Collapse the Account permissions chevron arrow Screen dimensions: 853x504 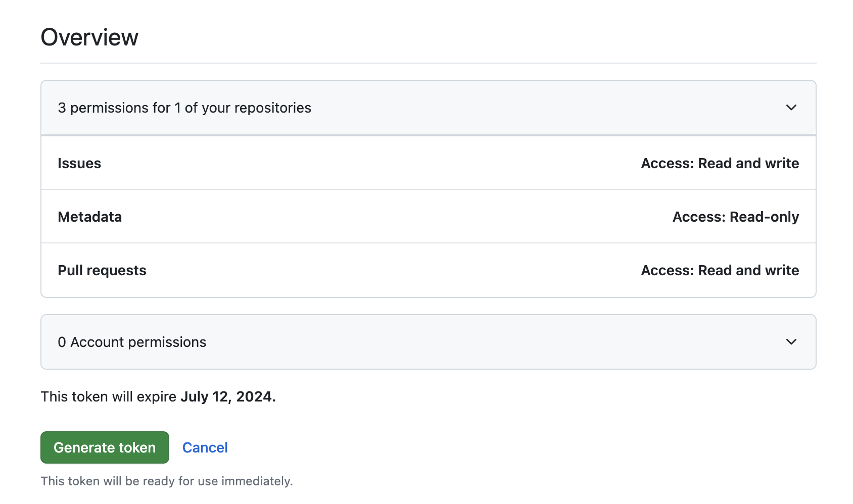click(x=791, y=342)
